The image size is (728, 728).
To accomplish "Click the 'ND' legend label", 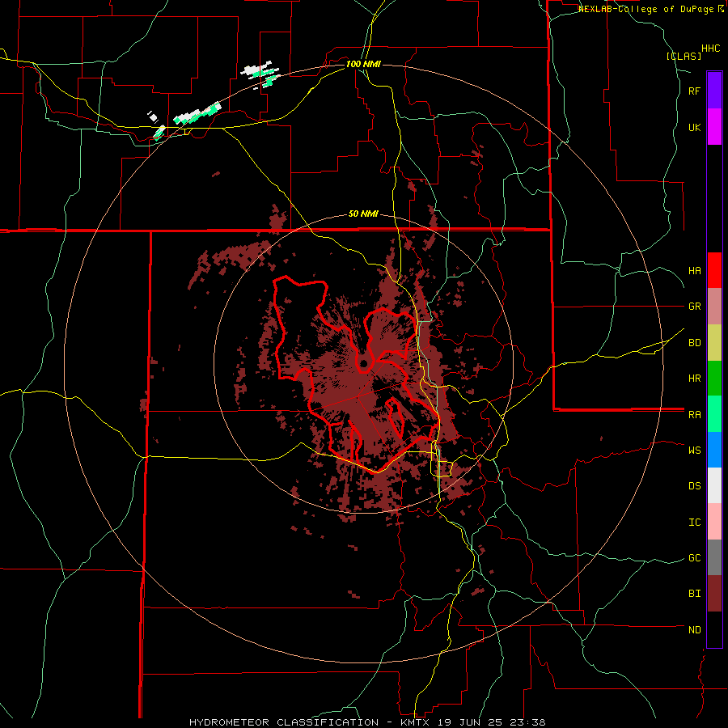I will (695, 630).
